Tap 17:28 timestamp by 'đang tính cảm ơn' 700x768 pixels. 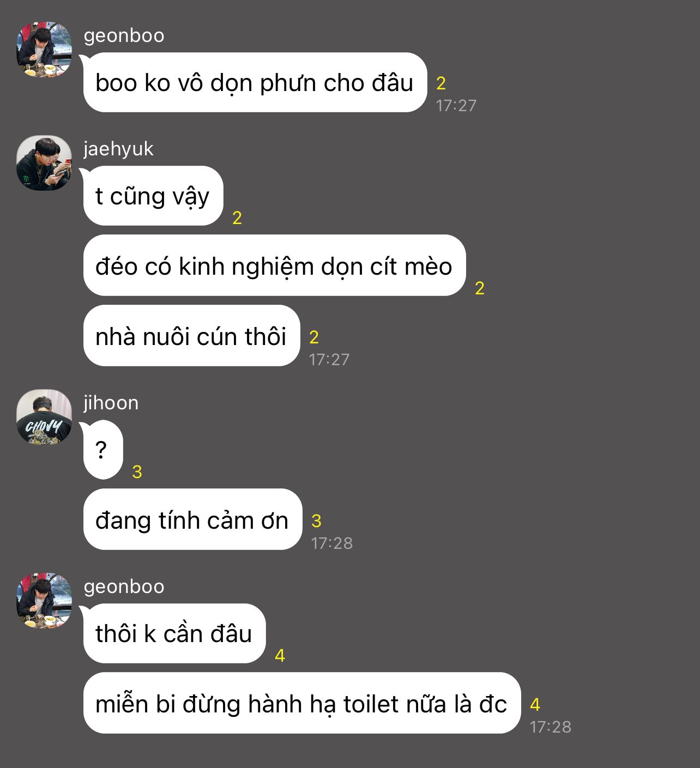[332, 543]
